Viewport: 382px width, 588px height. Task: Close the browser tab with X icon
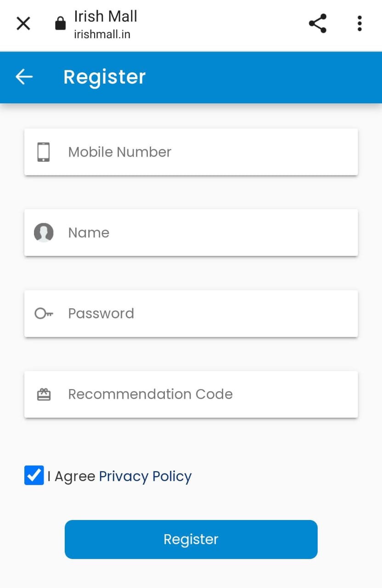(x=23, y=23)
